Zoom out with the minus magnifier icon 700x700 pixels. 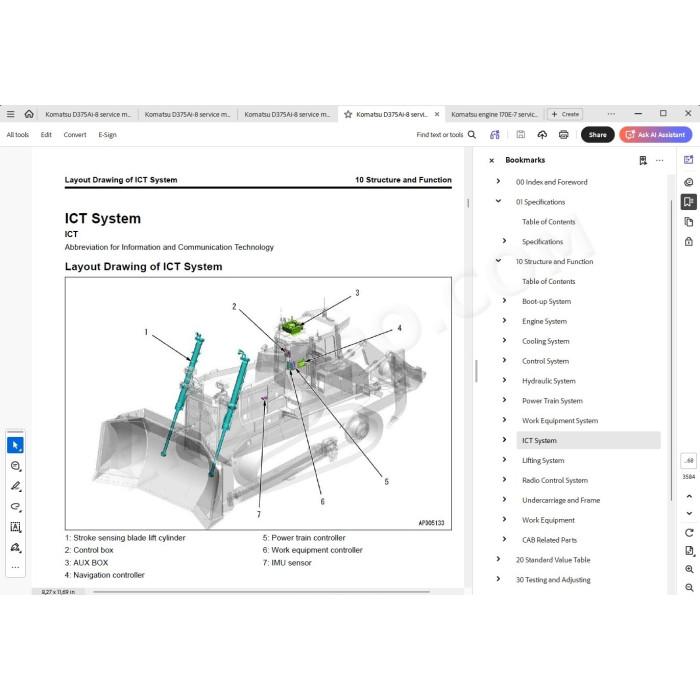pyautogui.click(x=689, y=588)
